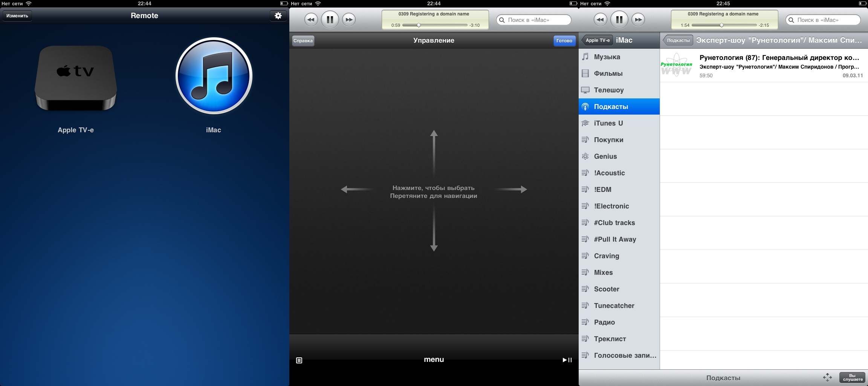Tap the Изменить button
The height and width of the screenshot is (386, 868).
click(17, 16)
